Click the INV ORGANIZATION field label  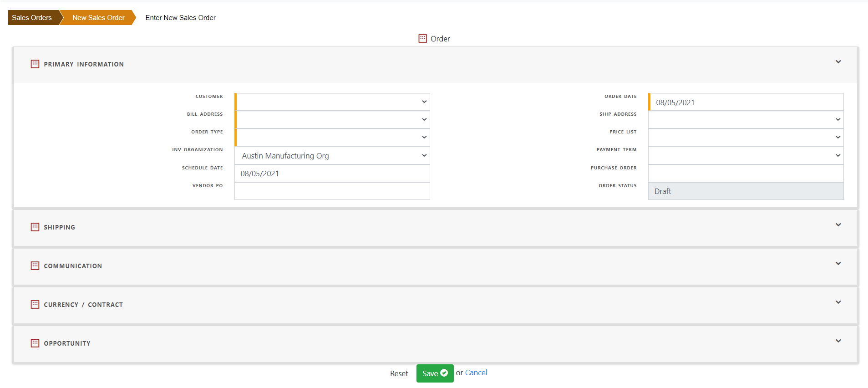coord(198,150)
